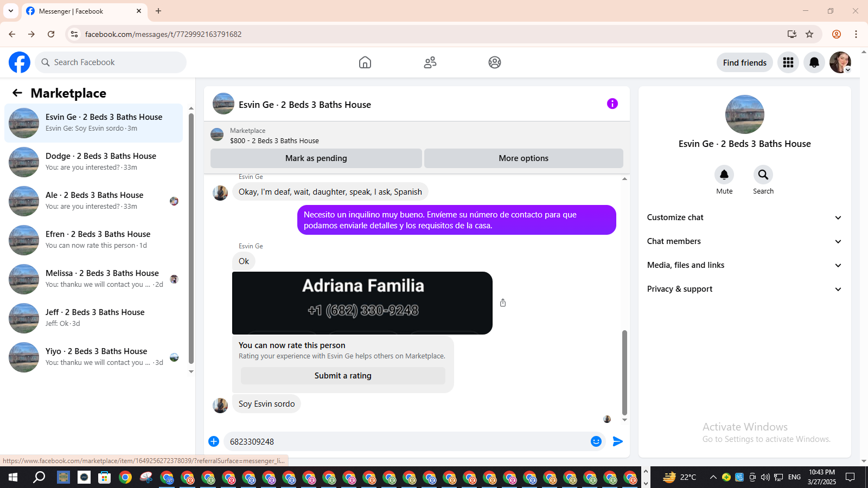The height and width of the screenshot is (488, 868).
Task: Share the Adriana Familia contact image
Action: (x=503, y=303)
